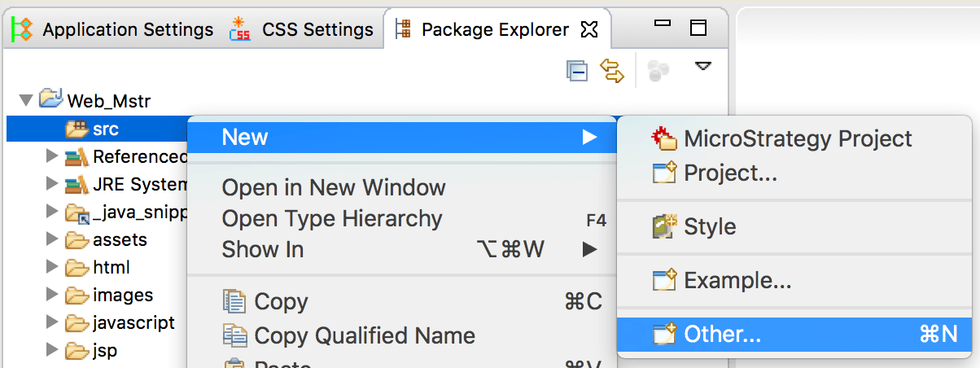Click the Collapse All toolbar icon

tap(577, 71)
